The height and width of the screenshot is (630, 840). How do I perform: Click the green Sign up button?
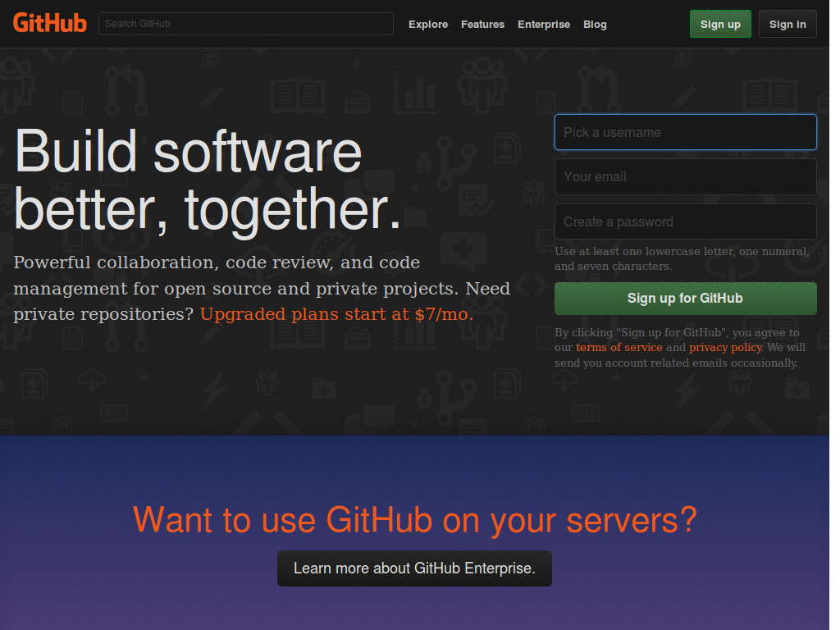coord(720,24)
